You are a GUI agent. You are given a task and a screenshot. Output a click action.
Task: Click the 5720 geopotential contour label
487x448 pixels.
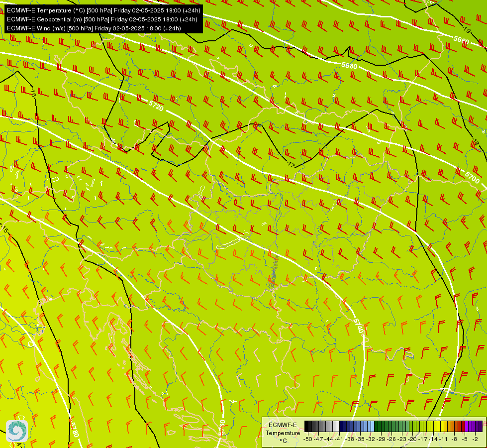(156, 106)
